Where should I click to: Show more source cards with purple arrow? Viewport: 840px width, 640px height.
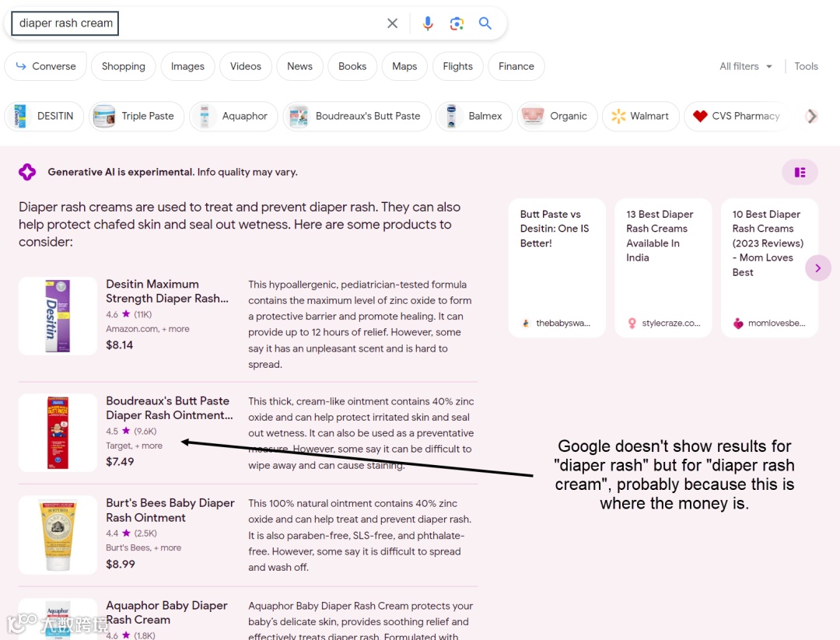(817, 268)
